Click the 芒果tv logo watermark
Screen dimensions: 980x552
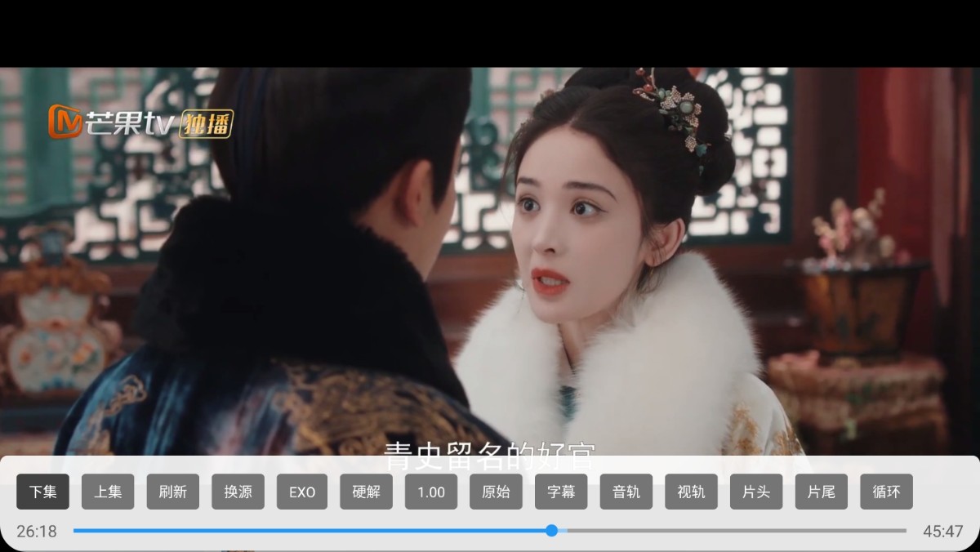(140, 123)
